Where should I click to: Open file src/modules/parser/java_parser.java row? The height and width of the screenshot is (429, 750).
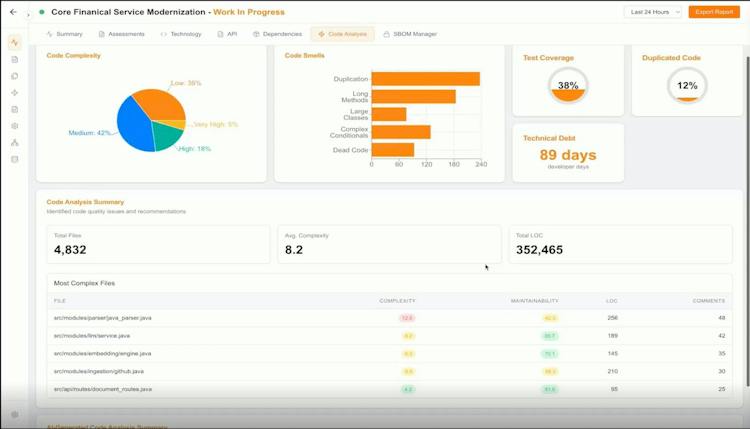(x=389, y=318)
